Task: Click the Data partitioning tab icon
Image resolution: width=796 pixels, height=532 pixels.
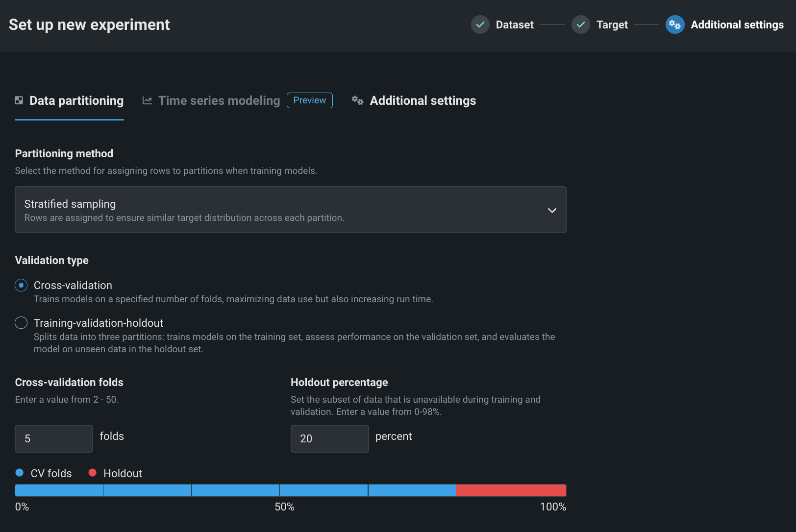Action: 19,100
